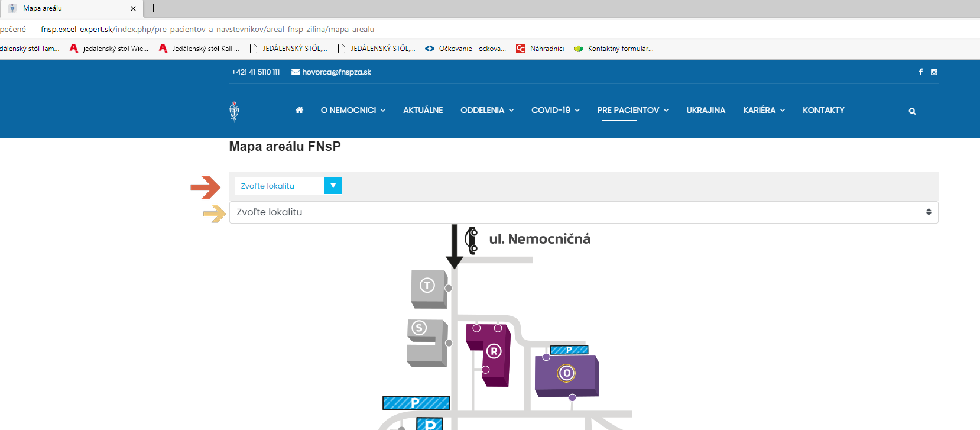Close the Mapa areálu tab
The height and width of the screenshot is (430, 980).
[x=133, y=8]
